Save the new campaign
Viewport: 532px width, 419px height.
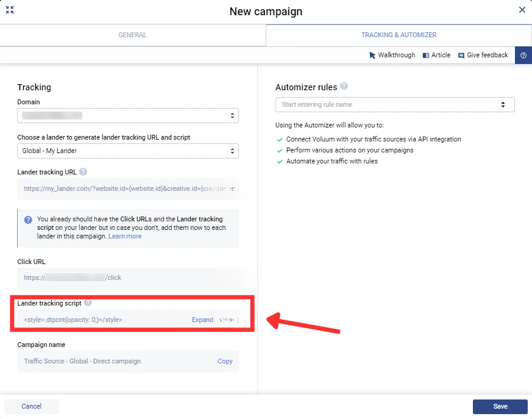click(x=500, y=406)
